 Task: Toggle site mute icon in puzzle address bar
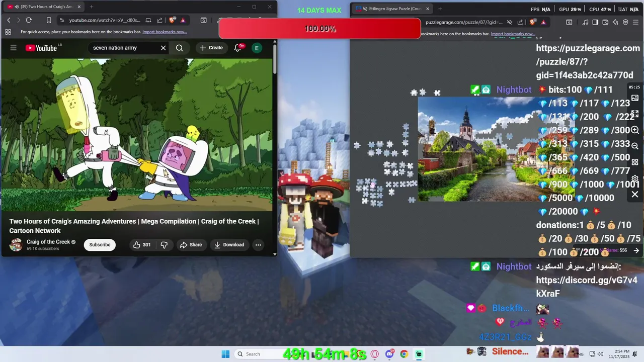(x=509, y=22)
